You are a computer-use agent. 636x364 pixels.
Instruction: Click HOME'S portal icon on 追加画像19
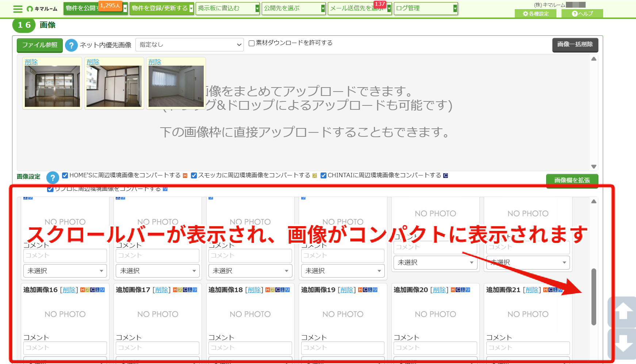[360, 290]
